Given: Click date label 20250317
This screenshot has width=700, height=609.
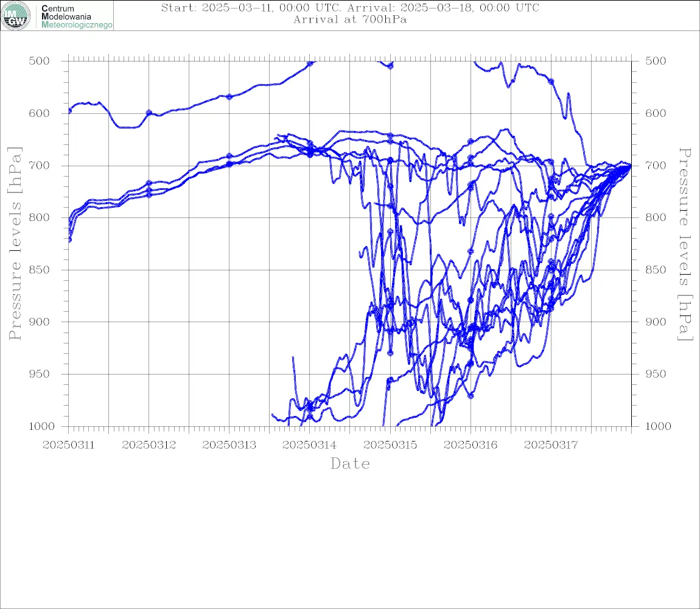Looking at the screenshot, I should (x=551, y=445).
